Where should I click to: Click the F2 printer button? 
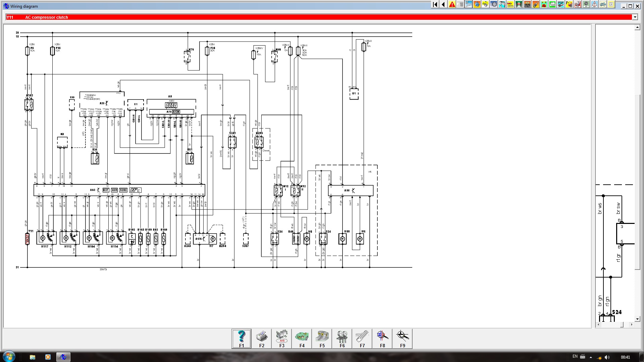coord(262,339)
